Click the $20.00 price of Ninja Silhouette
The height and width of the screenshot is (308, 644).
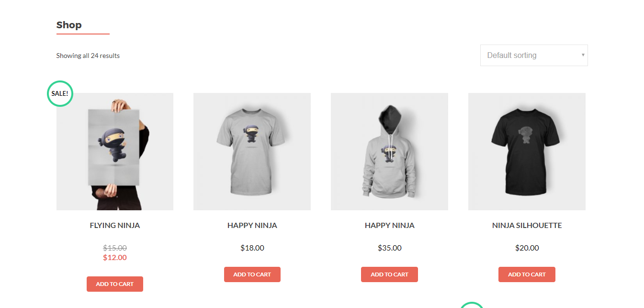tap(527, 248)
